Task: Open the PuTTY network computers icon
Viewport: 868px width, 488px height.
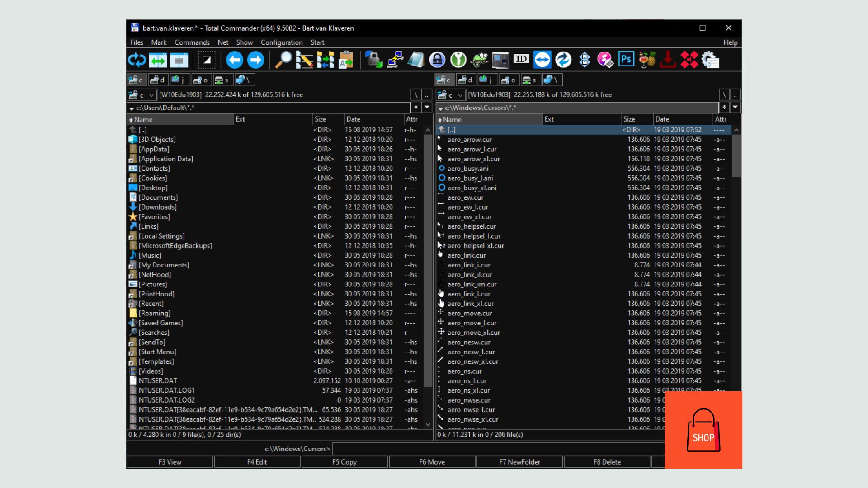Action: [395, 60]
